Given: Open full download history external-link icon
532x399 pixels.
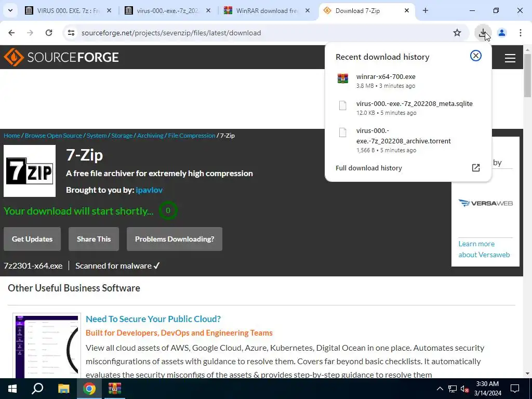Looking at the screenshot, I should point(476,168).
